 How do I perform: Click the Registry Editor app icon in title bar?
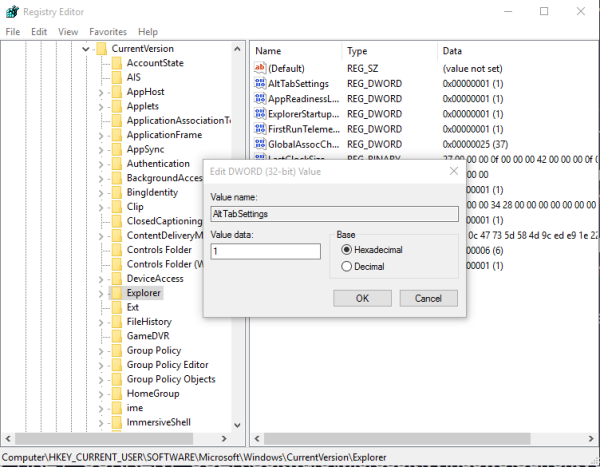click(x=12, y=11)
